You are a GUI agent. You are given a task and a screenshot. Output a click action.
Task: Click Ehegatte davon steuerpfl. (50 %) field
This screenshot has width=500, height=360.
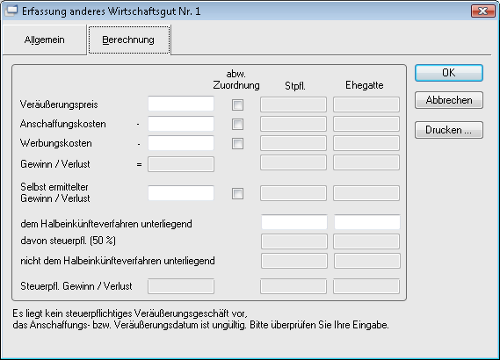click(x=366, y=241)
